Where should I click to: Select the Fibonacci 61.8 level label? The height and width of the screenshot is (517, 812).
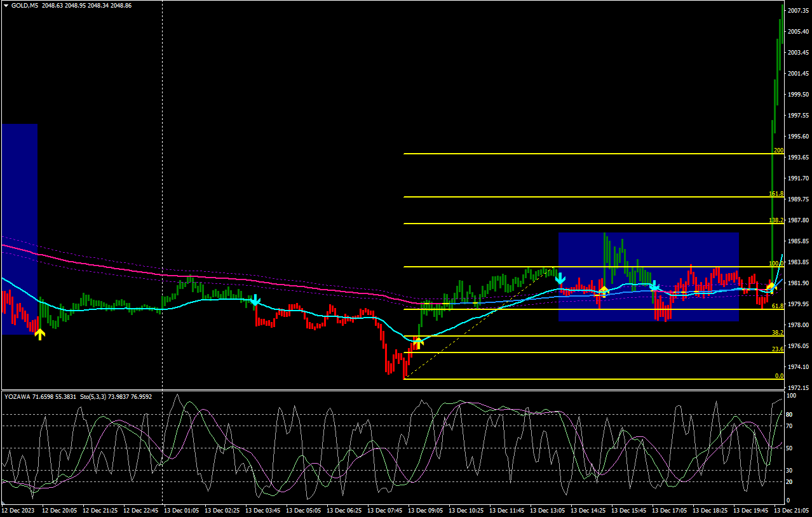777,306
